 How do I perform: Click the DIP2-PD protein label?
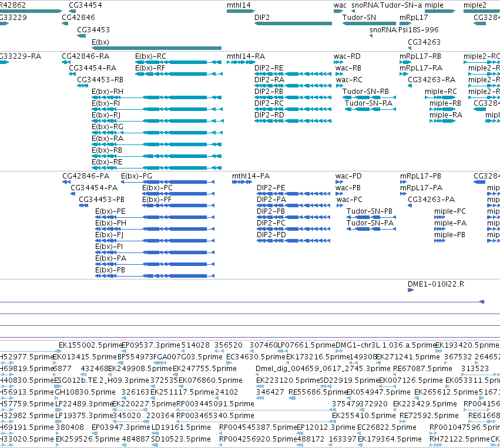pos(271,235)
